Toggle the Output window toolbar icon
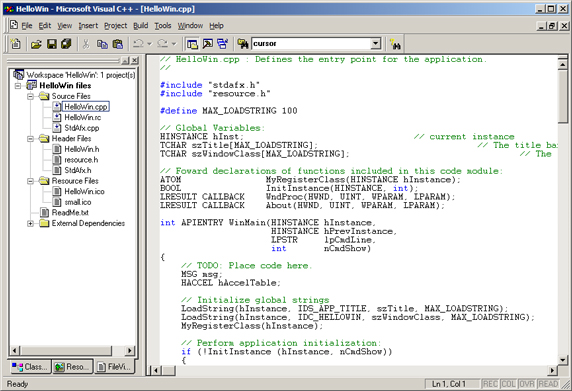The width and height of the screenshot is (572, 391). [x=208, y=44]
